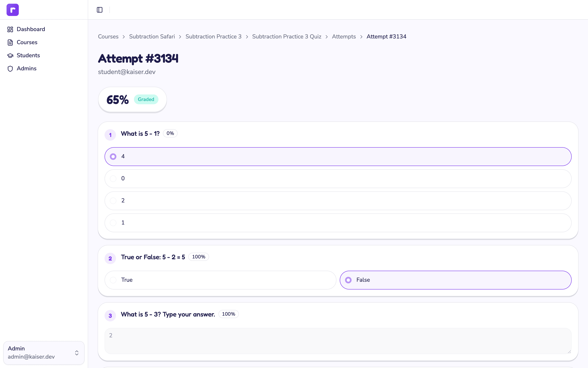The width and height of the screenshot is (588, 368).
Task: Select answer 2 for question 1
Action: [x=338, y=201]
